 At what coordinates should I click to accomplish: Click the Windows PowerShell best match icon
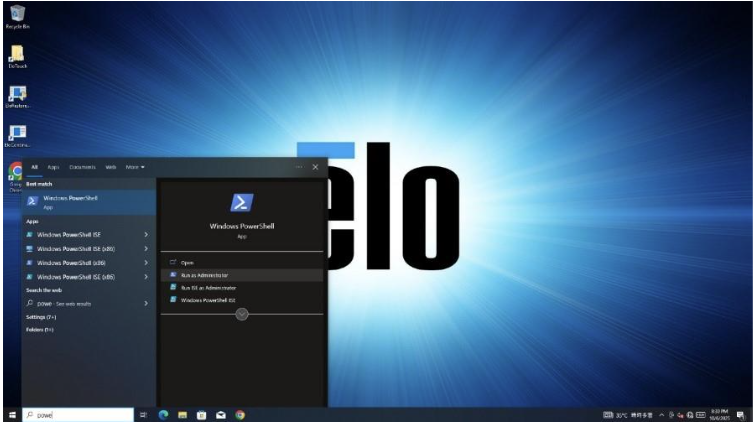32,201
